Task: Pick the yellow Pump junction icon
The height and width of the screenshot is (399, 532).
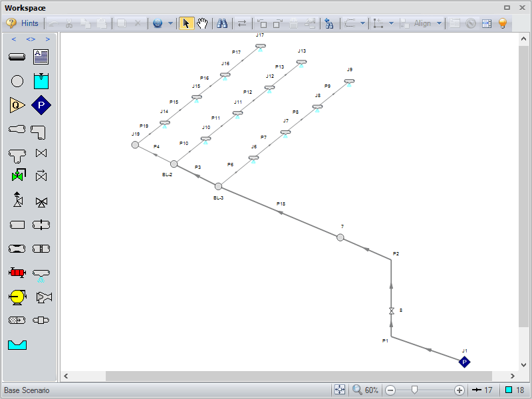Action: click(17, 297)
